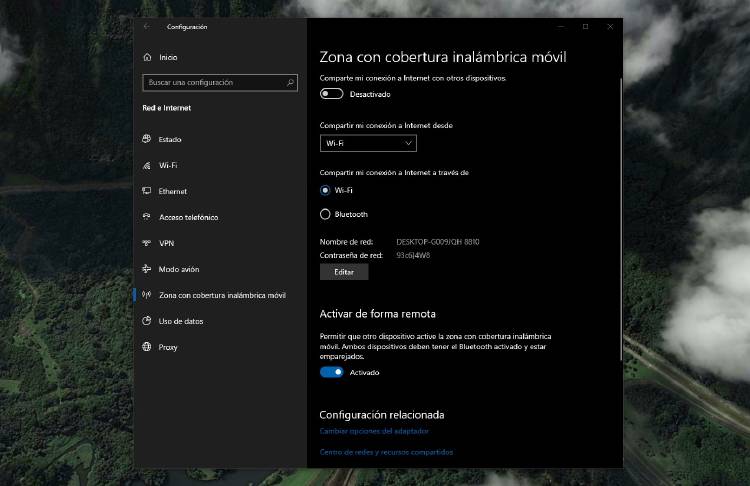The height and width of the screenshot is (486, 750).
Task: Select the Wi-Fi signal icon in sidebar
Action: pyautogui.click(x=147, y=165)
